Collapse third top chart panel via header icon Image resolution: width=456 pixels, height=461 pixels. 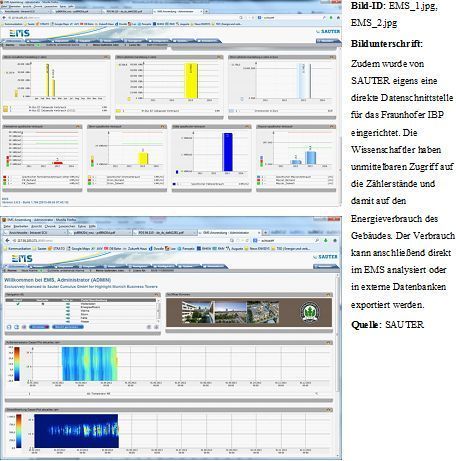coord(332,57)
